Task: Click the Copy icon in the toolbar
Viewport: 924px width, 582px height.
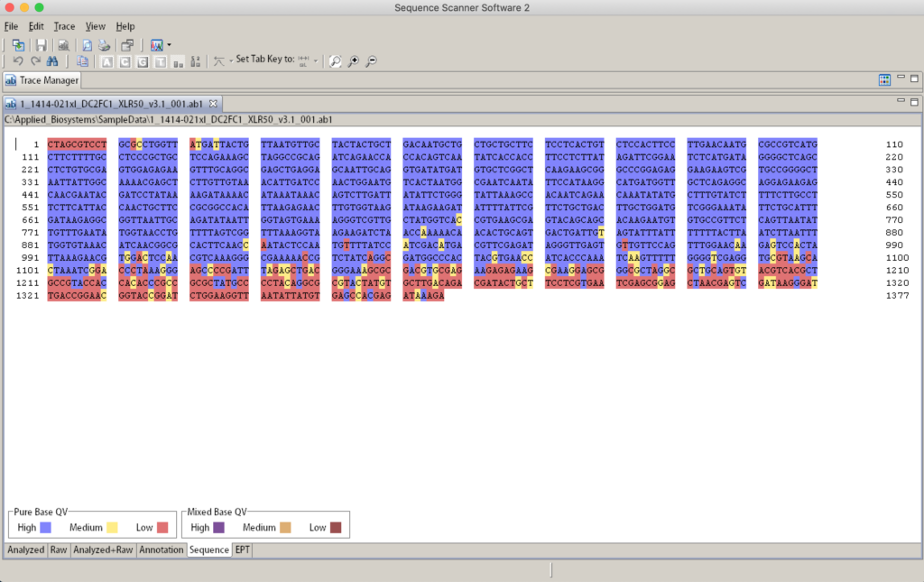Action: tap(82, 61)
